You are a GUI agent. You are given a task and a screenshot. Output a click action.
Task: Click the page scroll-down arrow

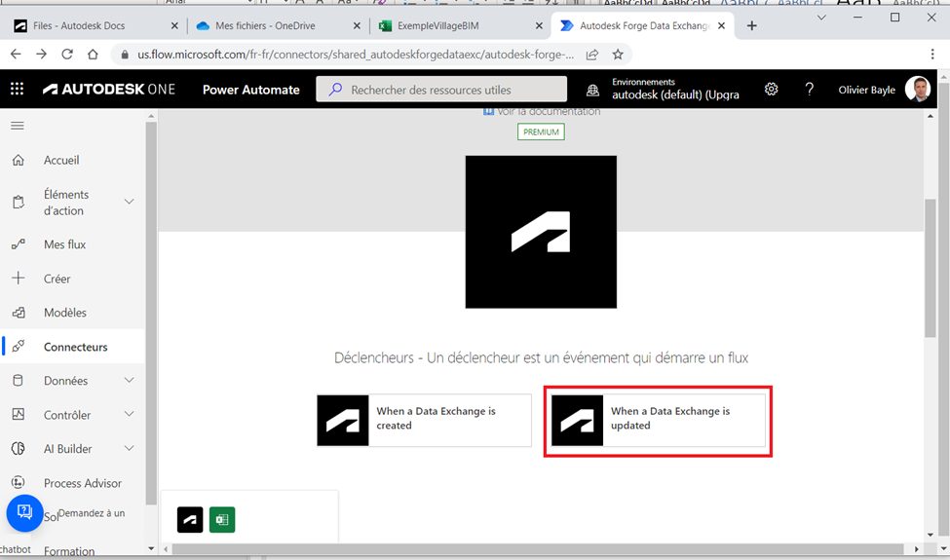931,536
